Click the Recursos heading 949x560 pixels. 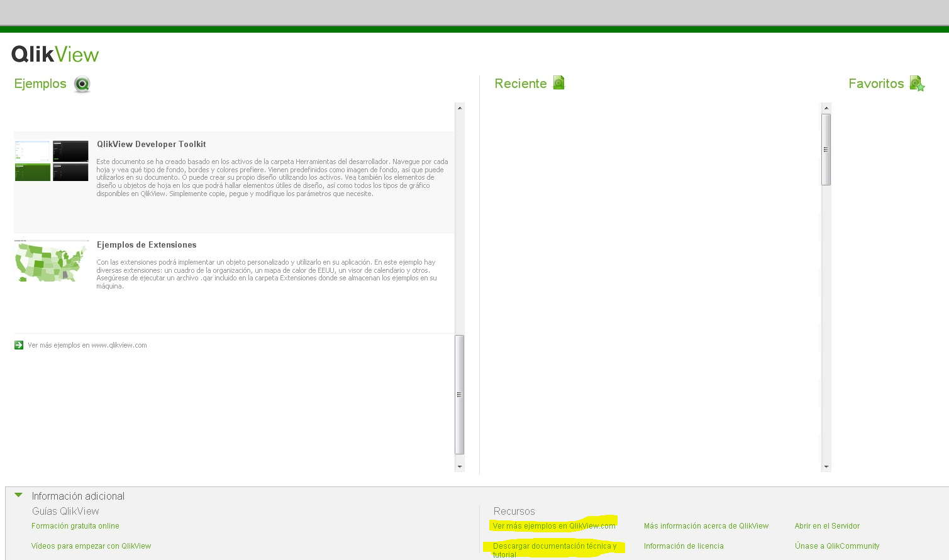[514, 512]
